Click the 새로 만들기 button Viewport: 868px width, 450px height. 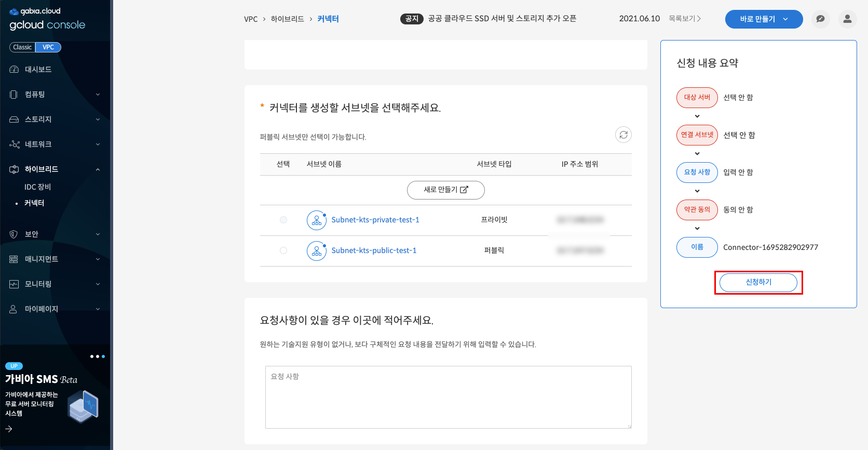(445, 190)
